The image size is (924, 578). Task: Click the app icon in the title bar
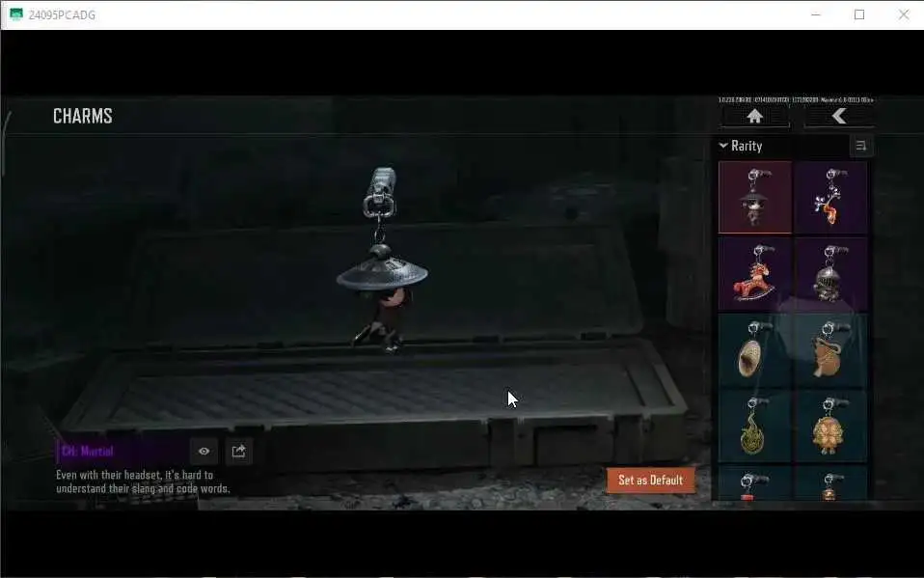15,14
